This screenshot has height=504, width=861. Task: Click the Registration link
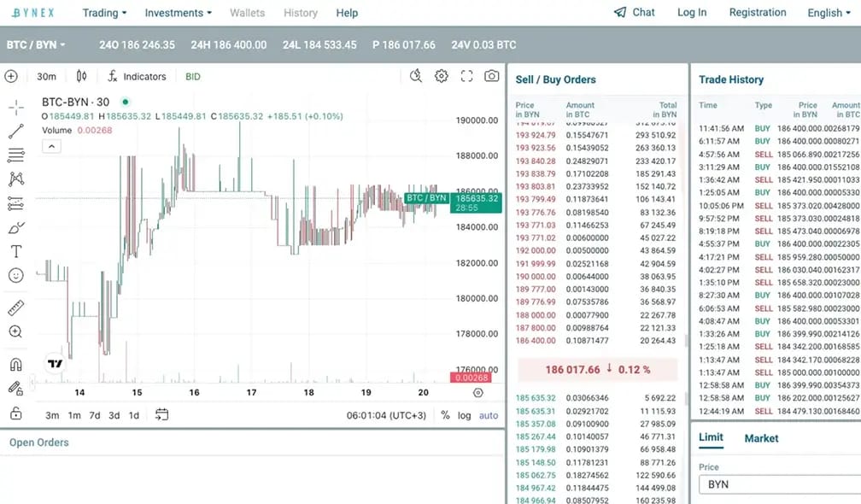[757, 12]
